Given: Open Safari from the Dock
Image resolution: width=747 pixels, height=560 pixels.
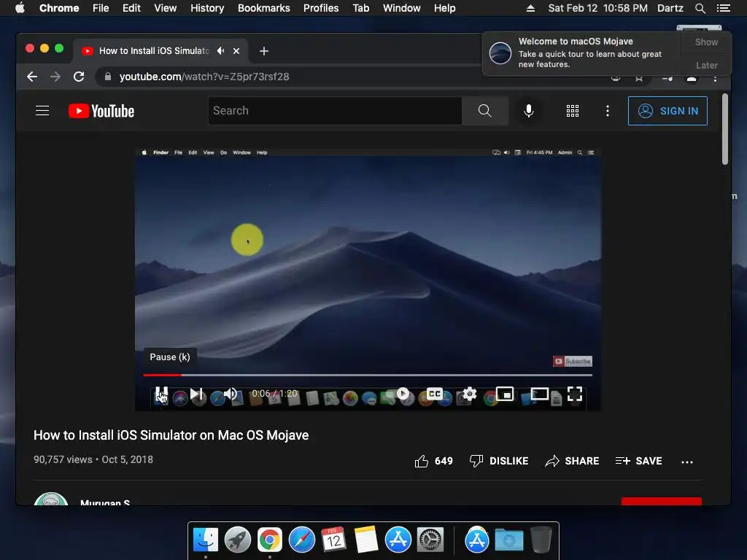Looking at the screenshot, I should [x=301, y=540].
